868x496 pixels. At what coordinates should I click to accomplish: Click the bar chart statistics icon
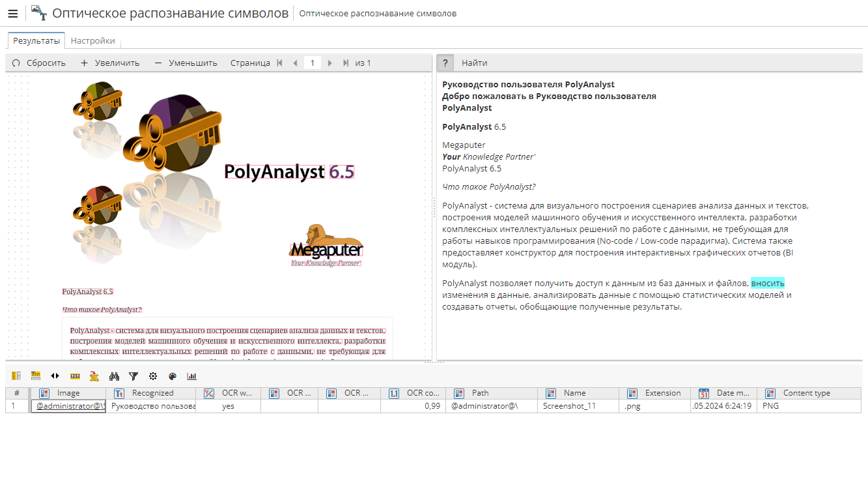tap(192, 376)
